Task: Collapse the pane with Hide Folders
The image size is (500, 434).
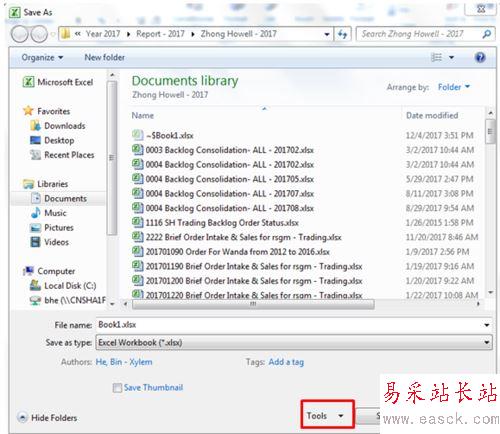Action: 47,418
